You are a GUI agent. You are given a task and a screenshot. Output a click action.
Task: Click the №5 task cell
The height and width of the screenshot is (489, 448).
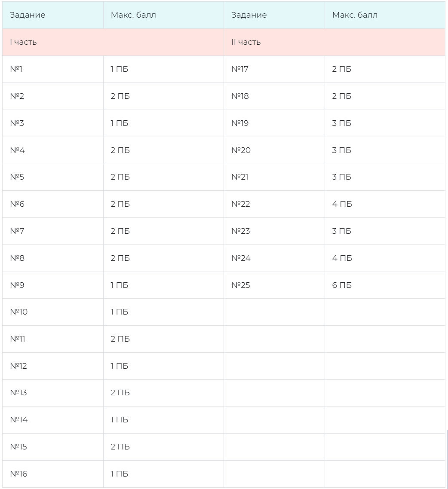pos(17,177)
